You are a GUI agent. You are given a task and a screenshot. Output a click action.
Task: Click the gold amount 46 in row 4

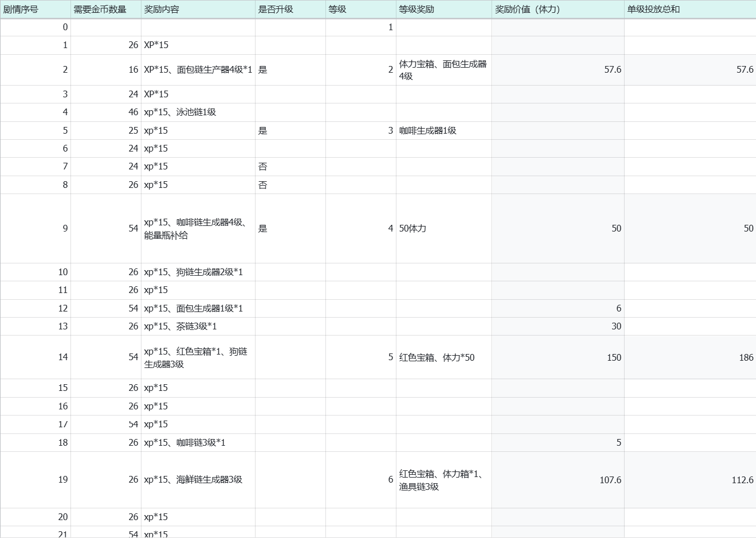point(106,112)
